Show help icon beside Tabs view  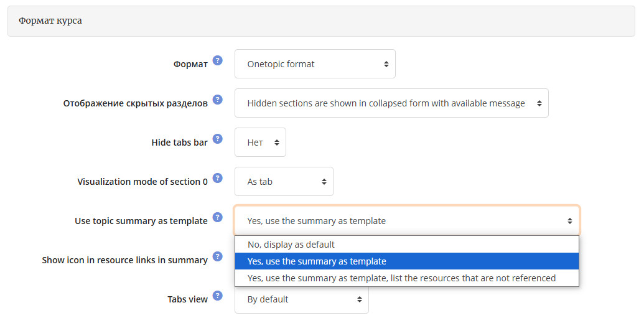(x=218, y=296)
